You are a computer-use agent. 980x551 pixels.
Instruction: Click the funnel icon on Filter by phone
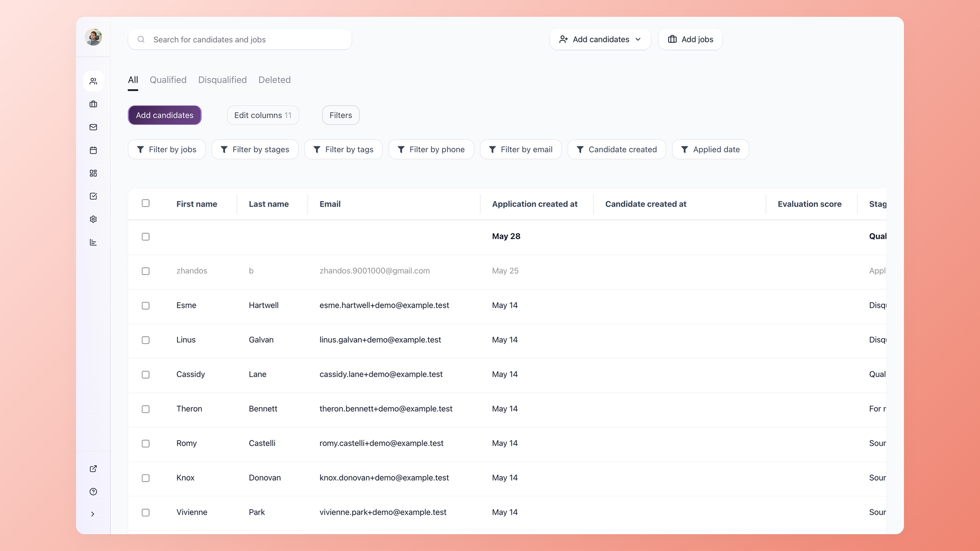(401, 149)
